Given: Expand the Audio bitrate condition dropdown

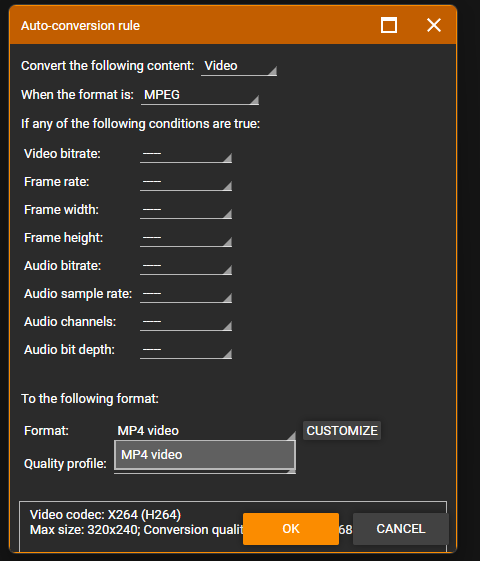Looking at the screenshot, I should (x=186, y=266).
